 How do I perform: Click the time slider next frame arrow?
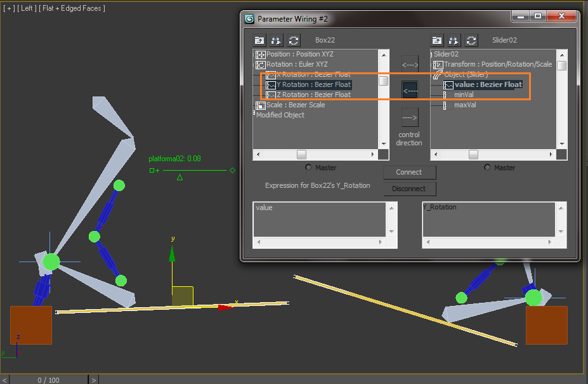coord(93,380)
